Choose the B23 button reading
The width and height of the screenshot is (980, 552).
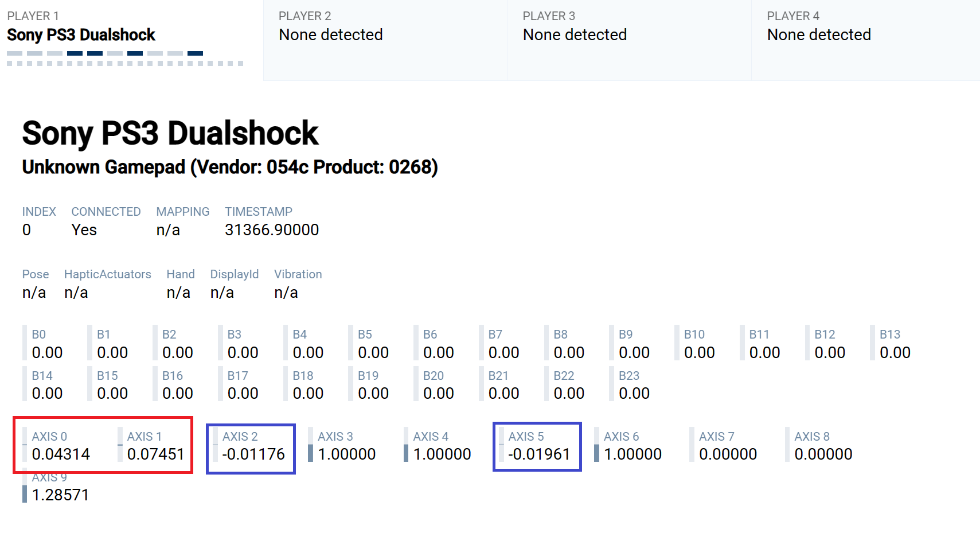631,384
